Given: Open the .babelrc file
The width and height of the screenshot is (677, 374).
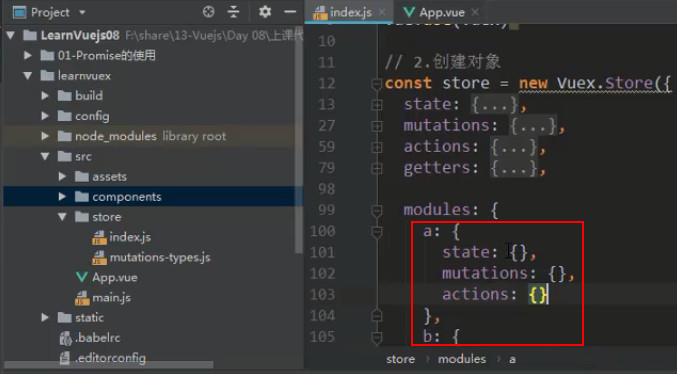Looking at the screenshot, I should pyautogui.click(x=98, y=337).
